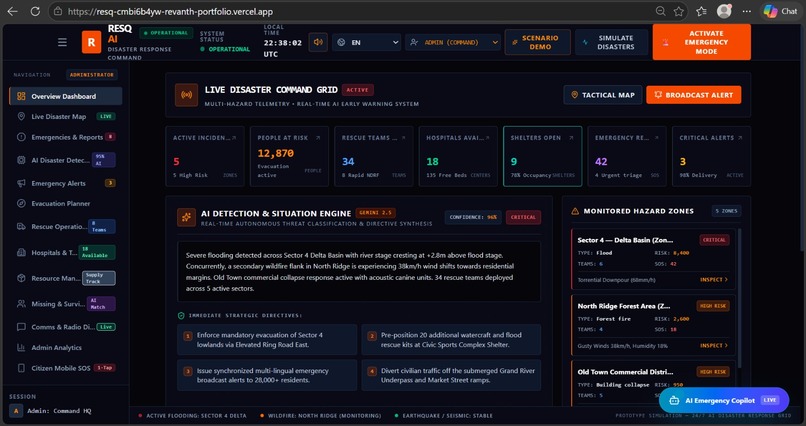Open Comms & Radio Dispatch

tap(66, 327)
